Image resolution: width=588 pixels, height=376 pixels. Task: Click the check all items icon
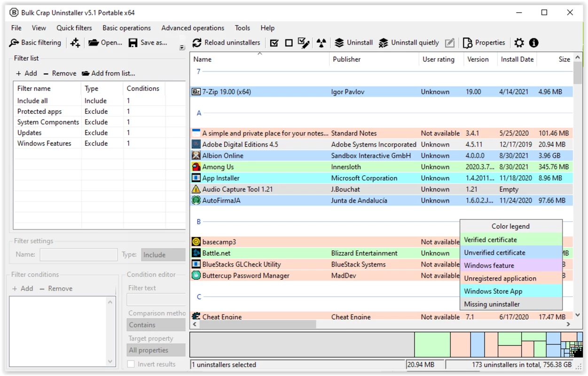274,43
